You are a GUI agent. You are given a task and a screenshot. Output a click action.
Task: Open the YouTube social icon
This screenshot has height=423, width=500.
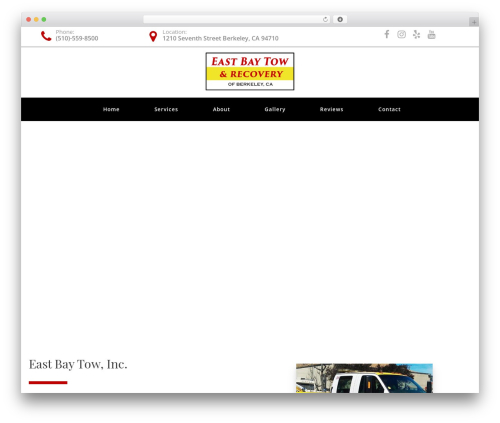(x=431, y=34)
